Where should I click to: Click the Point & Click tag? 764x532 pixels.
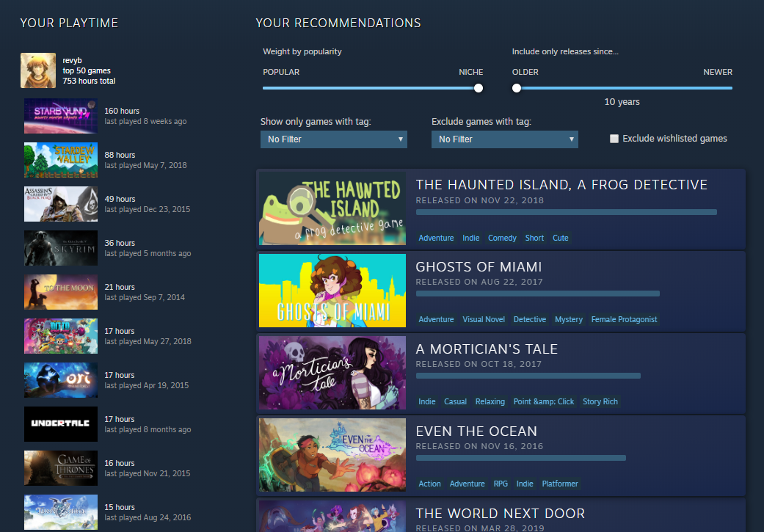tap(544, 401)
